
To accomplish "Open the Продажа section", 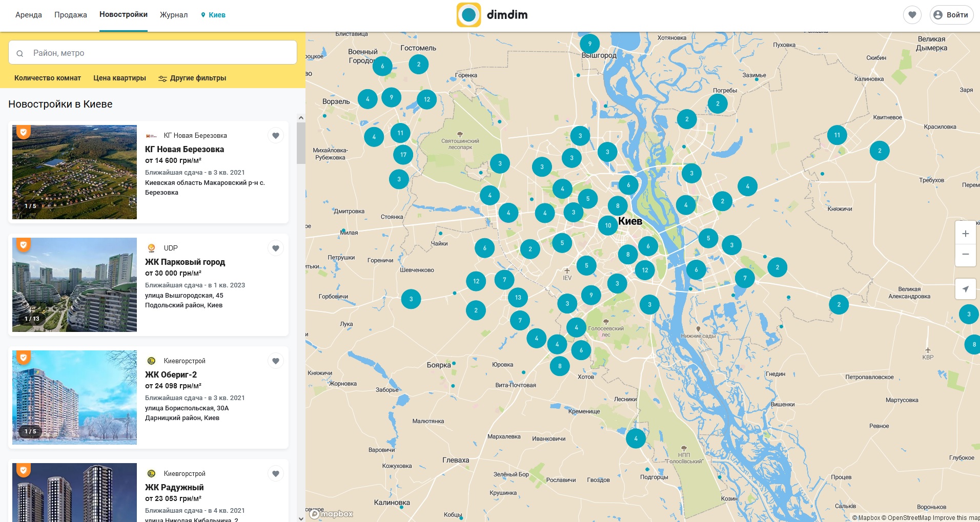I will [x=71, y=15].
